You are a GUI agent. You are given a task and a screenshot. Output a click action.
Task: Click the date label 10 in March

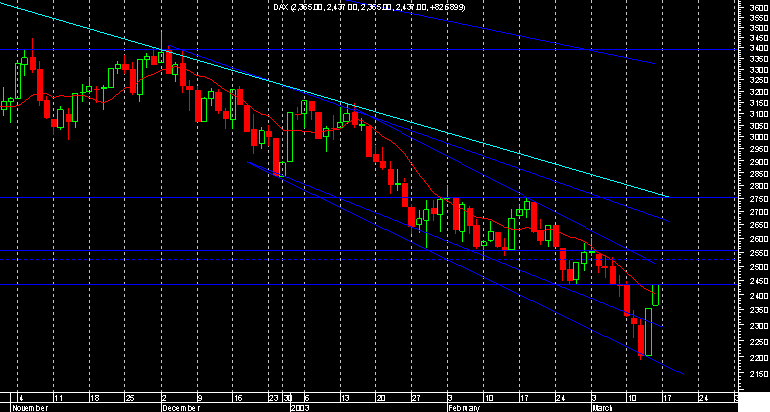tap(631, 397)
